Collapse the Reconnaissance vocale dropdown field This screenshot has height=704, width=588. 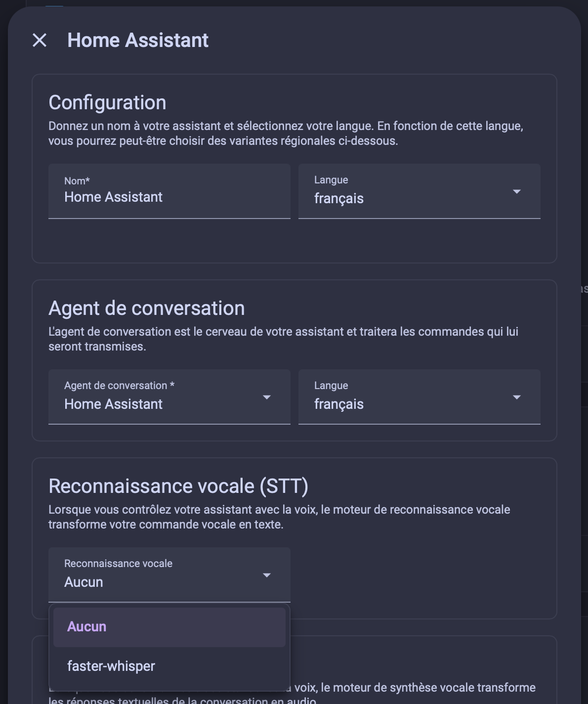169,575
